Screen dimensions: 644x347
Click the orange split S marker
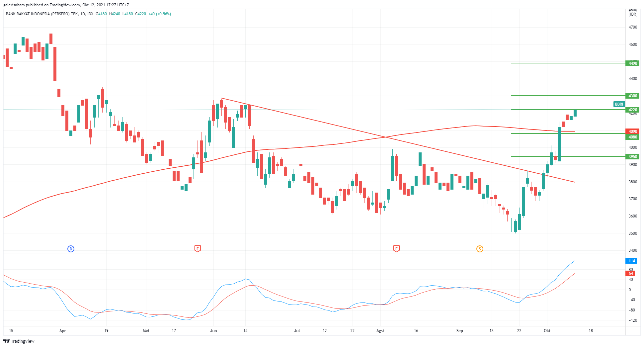pyautogui.click(x=480, y=249)
